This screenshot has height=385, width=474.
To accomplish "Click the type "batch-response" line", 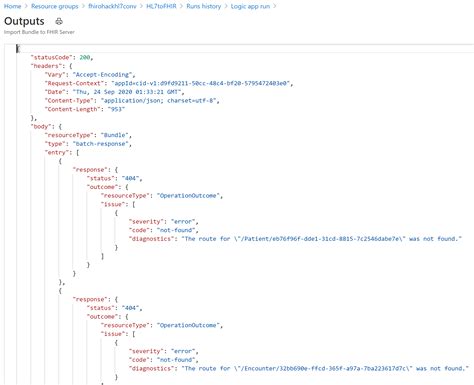I will pos(88,144).
